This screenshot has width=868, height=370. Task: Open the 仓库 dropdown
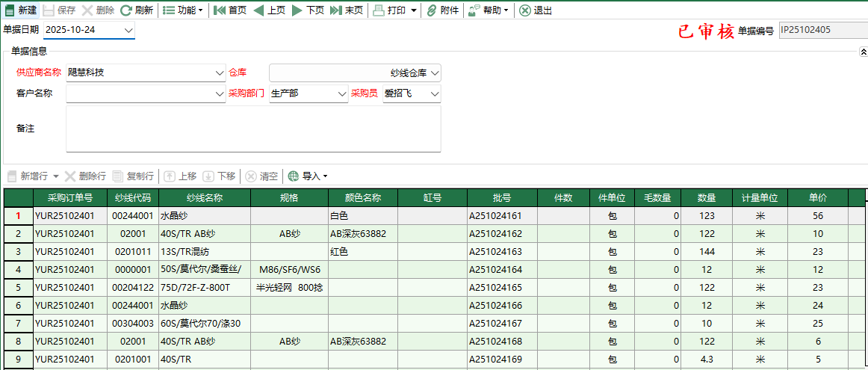pyautogui.click(x=435, y=73)
